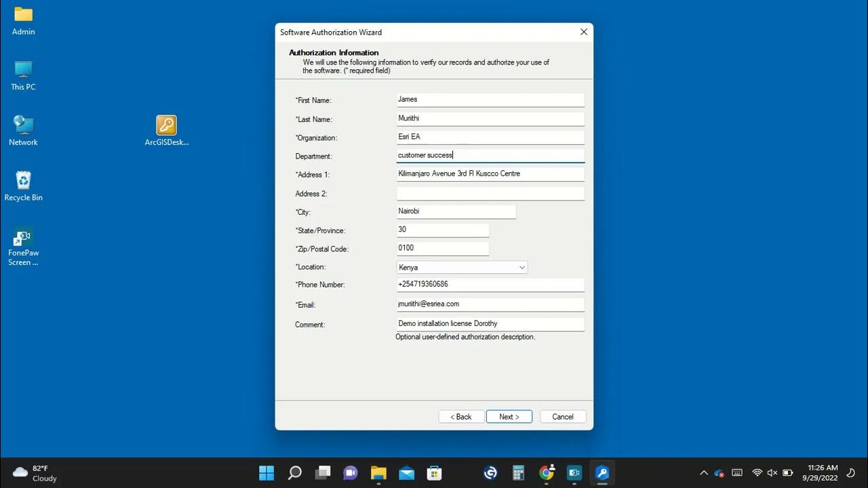
Task: Click the State/Province field containing 30
Action: pos(443,230)
